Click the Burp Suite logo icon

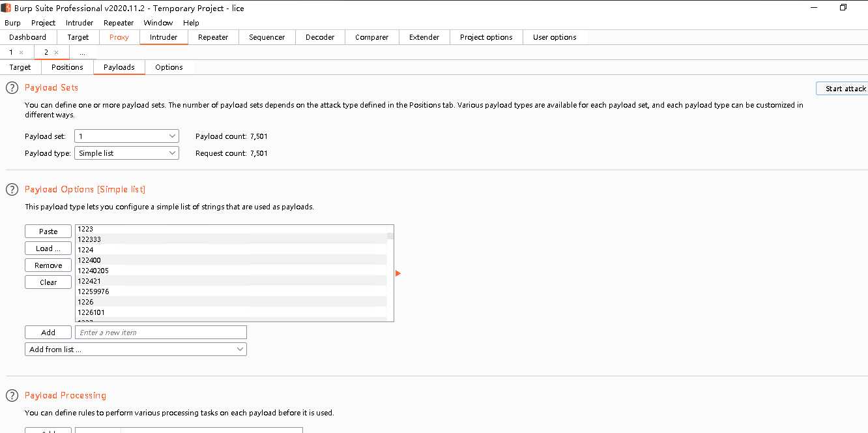point(7,8)
